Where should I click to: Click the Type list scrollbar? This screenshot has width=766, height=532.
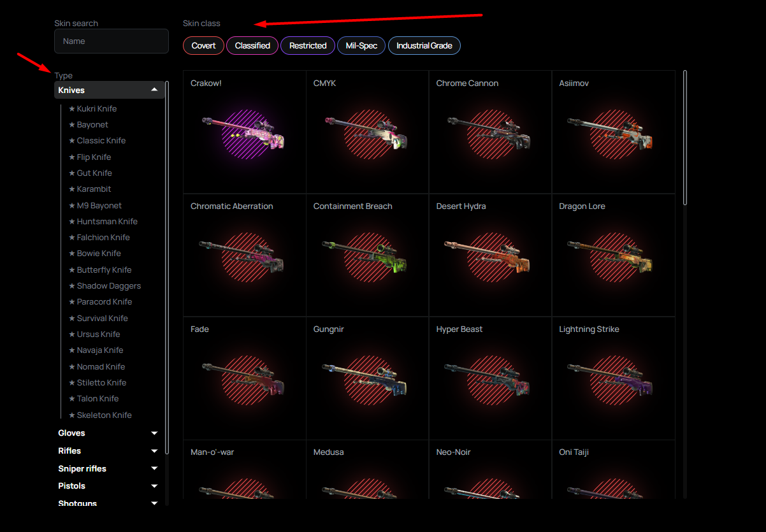click(x=167, y=268)
